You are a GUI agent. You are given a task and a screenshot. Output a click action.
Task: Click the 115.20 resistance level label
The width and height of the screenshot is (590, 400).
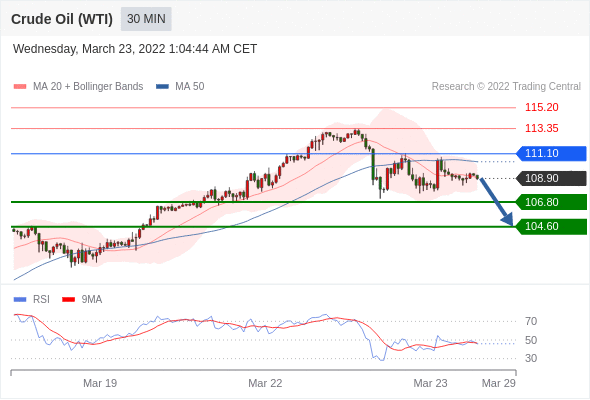coord(541,107)
